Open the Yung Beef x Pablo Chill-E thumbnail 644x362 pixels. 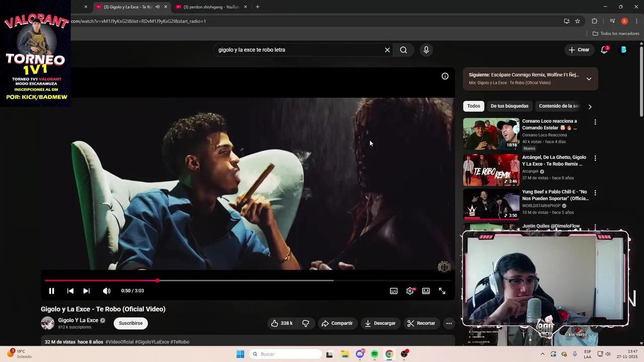click(x=491, y=205)
